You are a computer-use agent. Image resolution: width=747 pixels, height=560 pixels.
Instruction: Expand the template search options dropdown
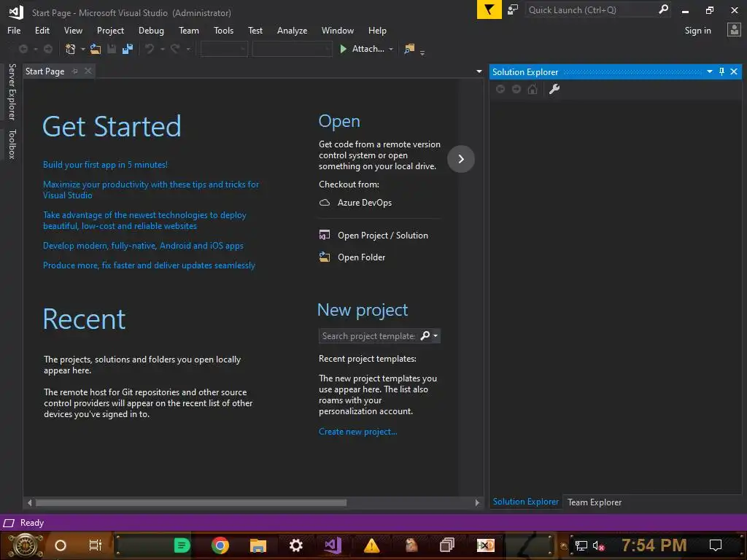click(436, 335)
